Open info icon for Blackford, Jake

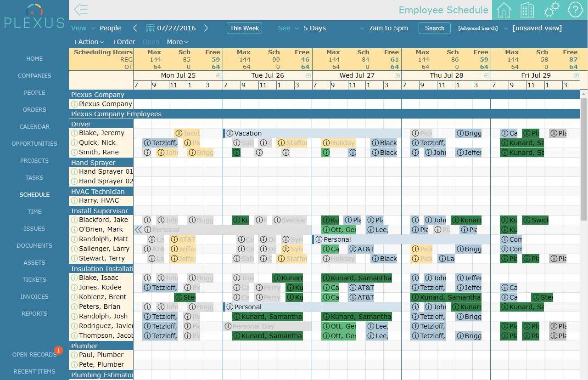(x=74, y=220)
